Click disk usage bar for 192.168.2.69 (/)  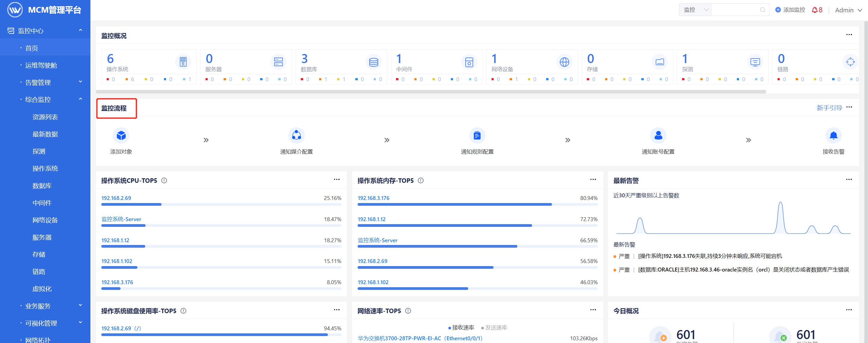221,335
